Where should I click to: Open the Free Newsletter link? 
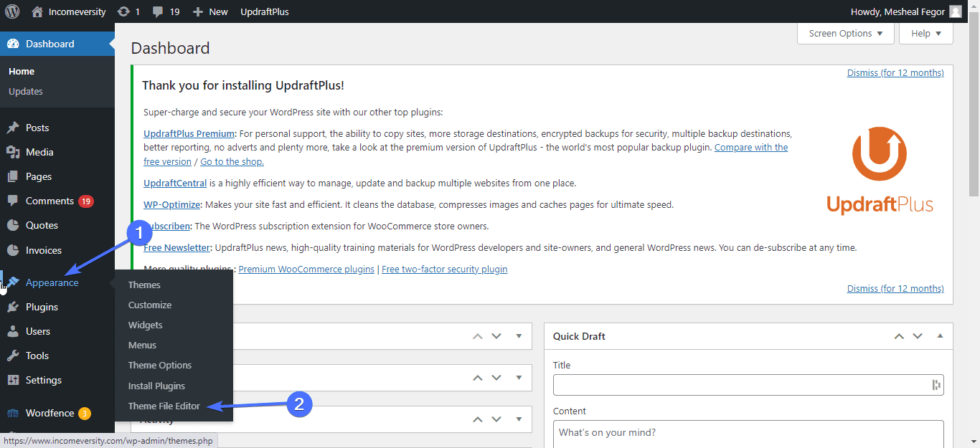tap(177, 247)
